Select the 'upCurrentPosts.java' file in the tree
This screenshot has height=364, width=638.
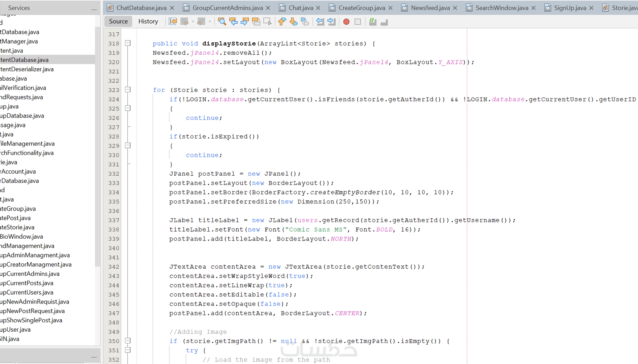[27, 283]
